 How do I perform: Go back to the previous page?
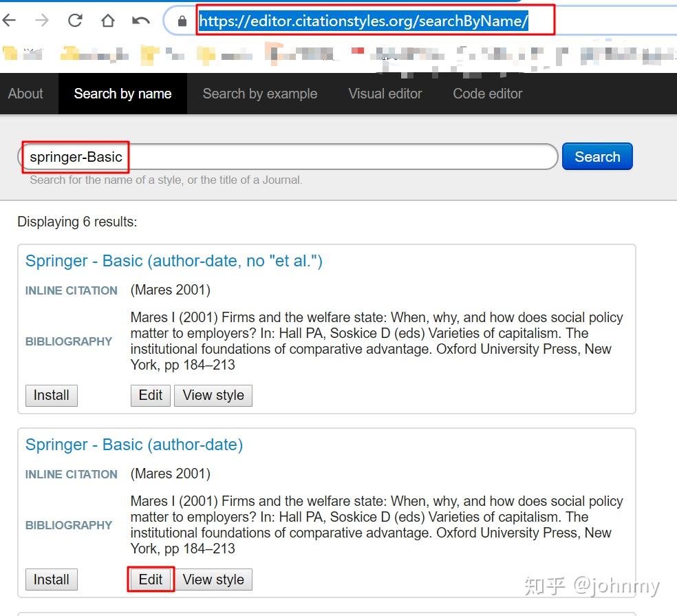tap(11, 20)
